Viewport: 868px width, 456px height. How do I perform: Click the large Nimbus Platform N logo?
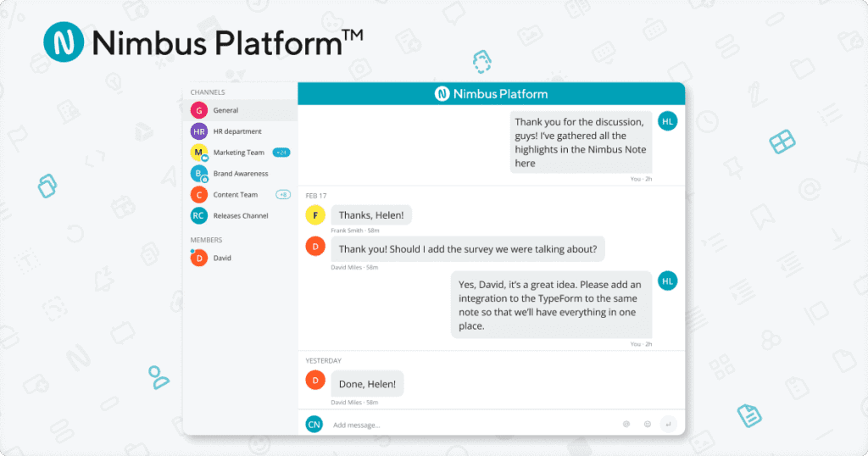(64, 42)
